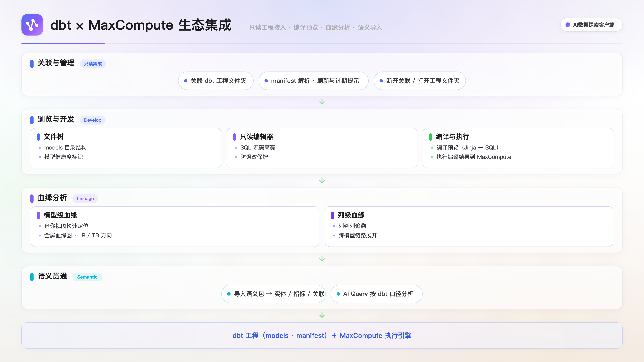Click the 列到列追溯 item
Image resolution: width=644 pixels, height=362 pixels.
352,226
